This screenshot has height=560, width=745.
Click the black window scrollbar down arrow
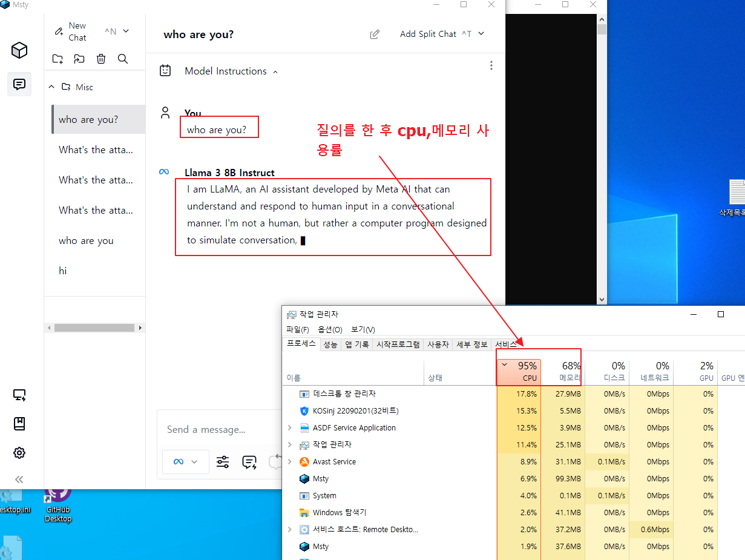pyautogui.click(x=601, y=299)
